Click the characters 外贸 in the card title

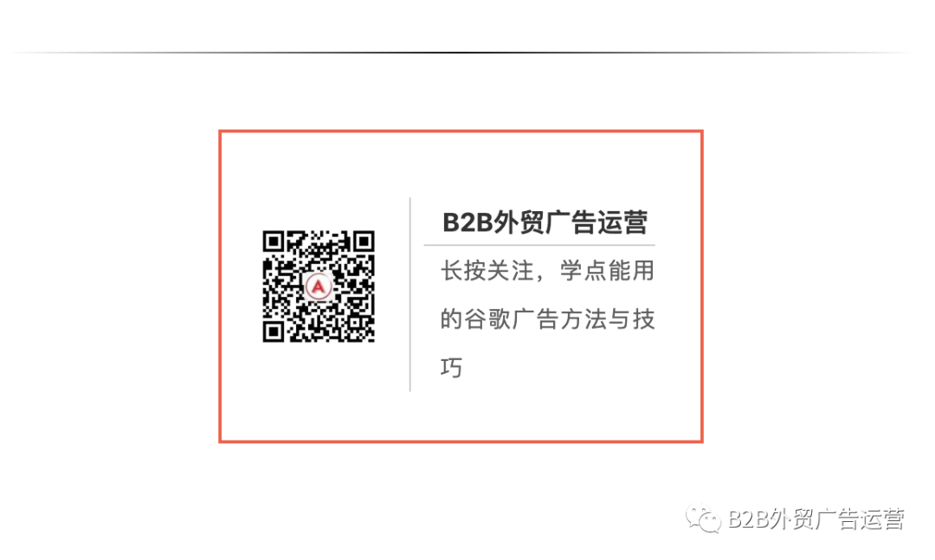click(x=518, y=222)
